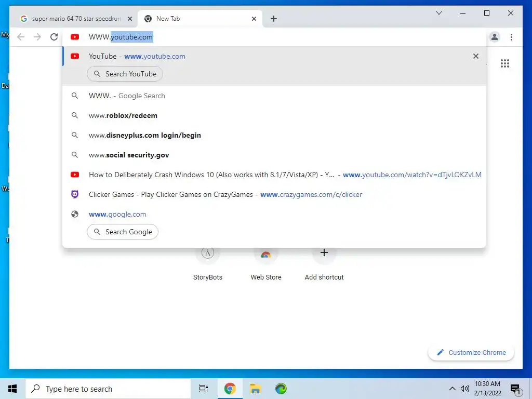Image resolution: width=532 pixels, height=399 pixels.
Task: Click the Chrome taskbar icon
Action: [230, 389]
